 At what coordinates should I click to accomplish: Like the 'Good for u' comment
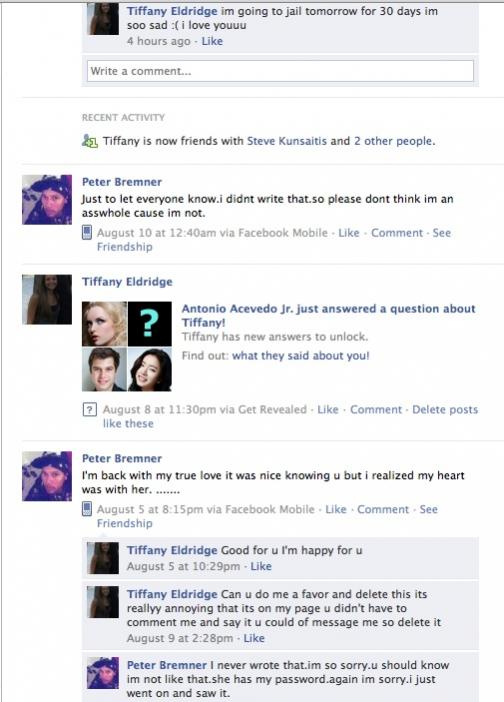coord(261,566)
